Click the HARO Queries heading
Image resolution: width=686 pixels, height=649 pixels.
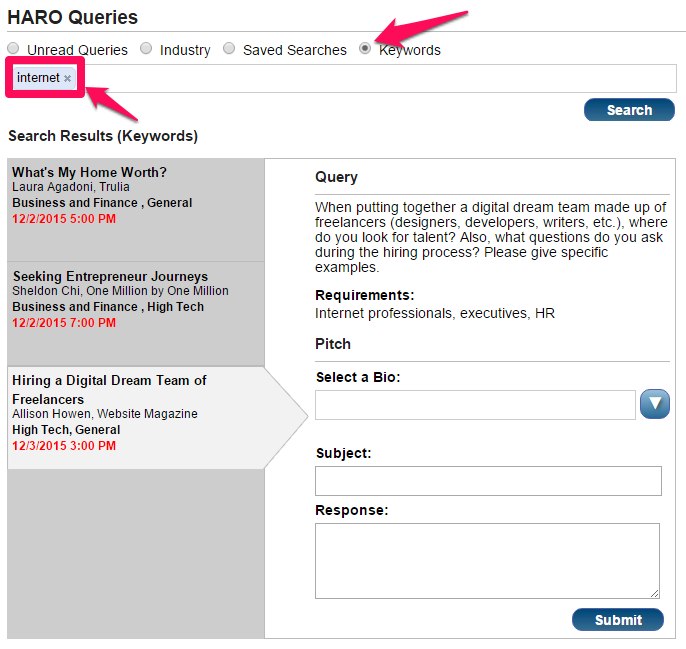coord(73,18)
